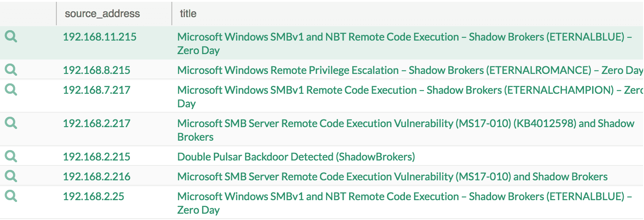644x220 pixels.
Task: Click magnifier icon for 192.168.2.25 row
Action: pos(11,196)
